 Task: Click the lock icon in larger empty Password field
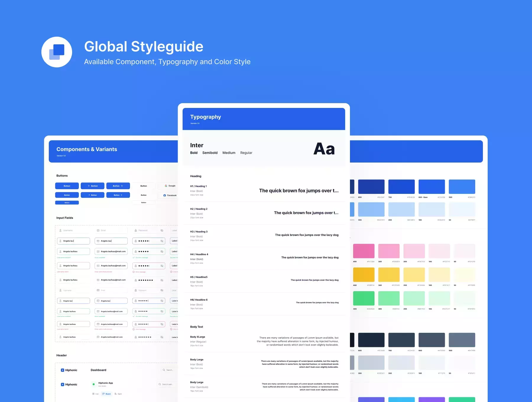[136, 231]
